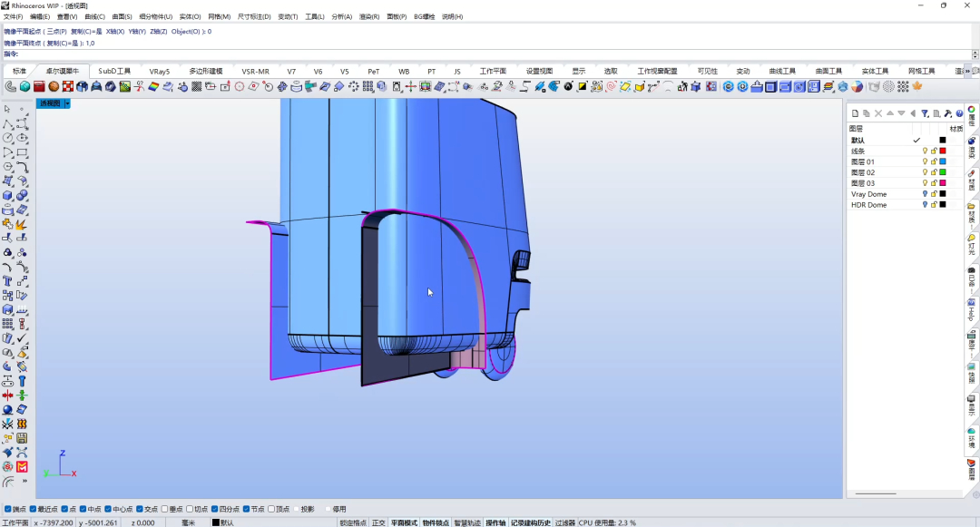Open the 编辑(E) menu
The height and width of the screenshot is (527, 980).
[x=40, y=17]
